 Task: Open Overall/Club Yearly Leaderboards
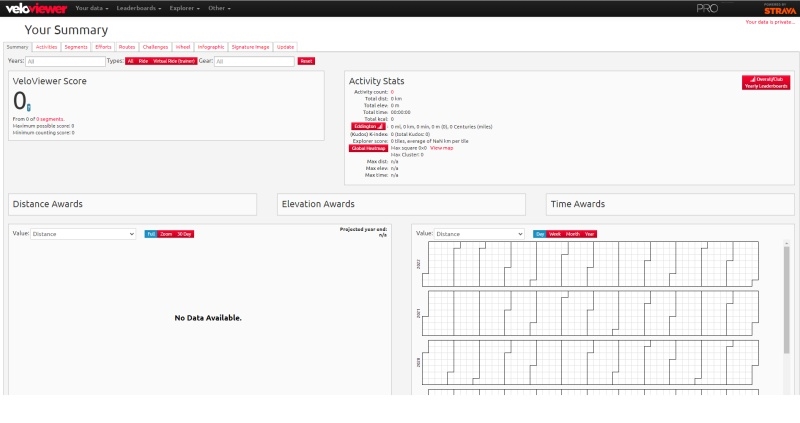point(766,83)
